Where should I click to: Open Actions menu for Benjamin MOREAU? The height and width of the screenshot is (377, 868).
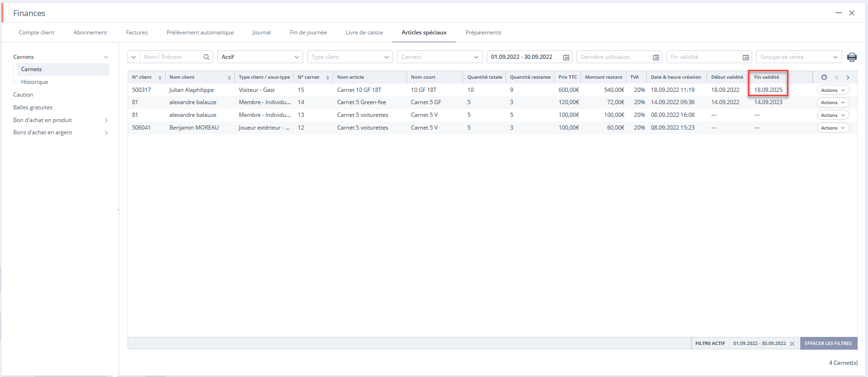click(x=833, y=128)
